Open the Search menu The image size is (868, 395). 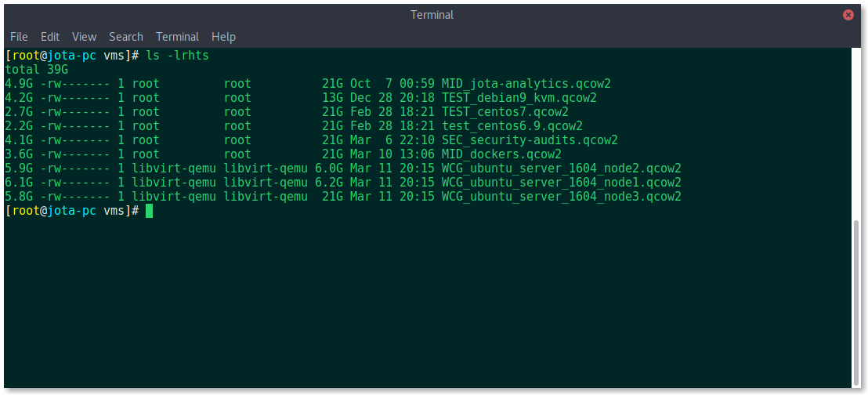tap(125, 37)
